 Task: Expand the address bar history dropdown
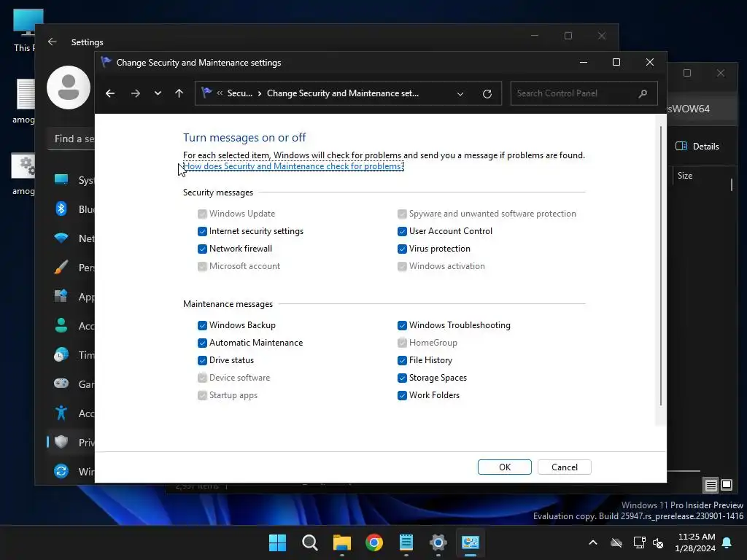460,94
